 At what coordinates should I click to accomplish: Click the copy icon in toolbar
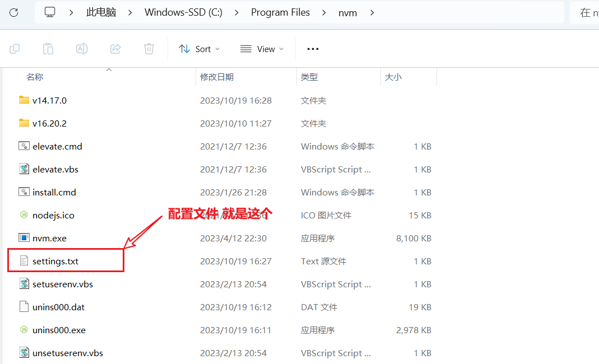(x=15, y=49)
